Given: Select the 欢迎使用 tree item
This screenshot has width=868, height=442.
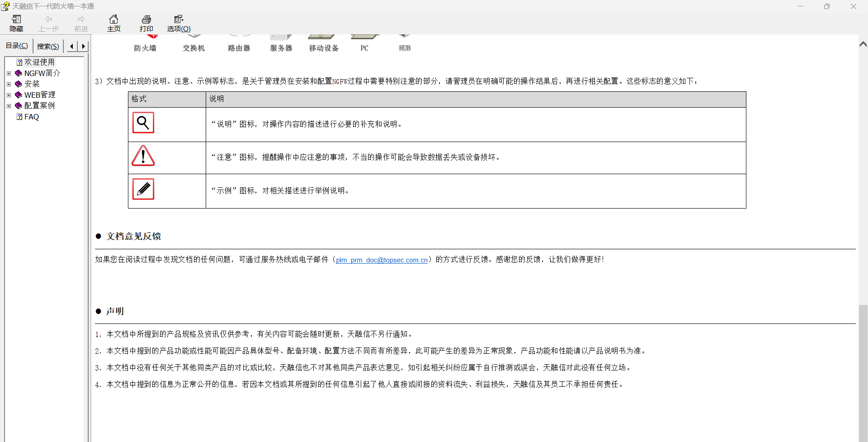Looking at the screenshot, I should [40, 62].
